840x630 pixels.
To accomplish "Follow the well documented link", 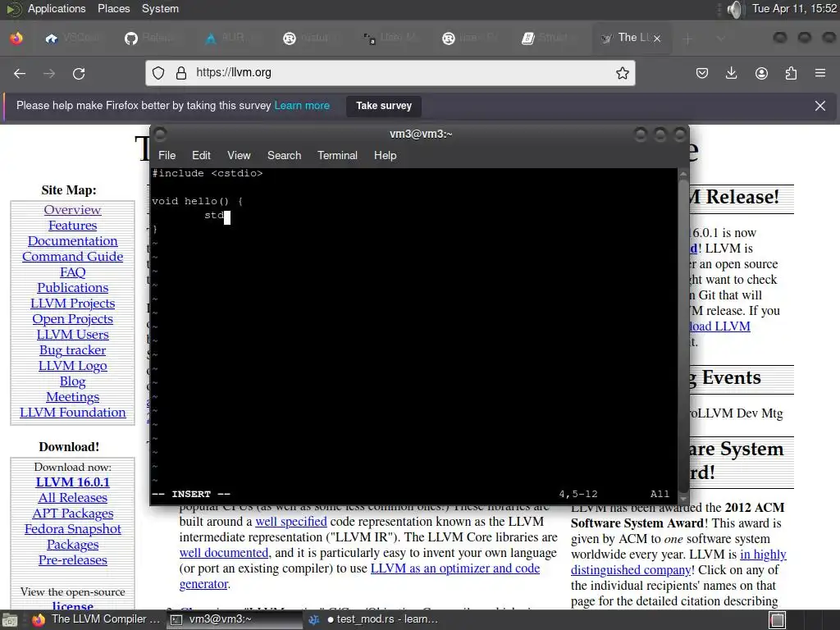I will point(223,552).
